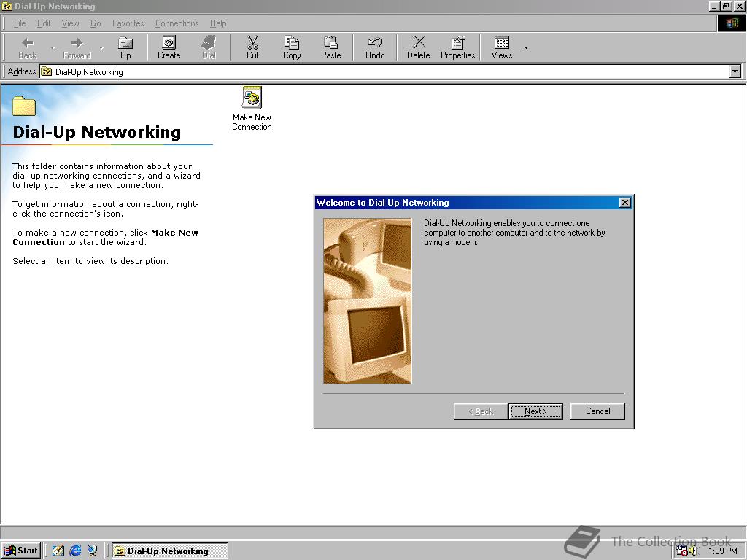This screenshot has height=560, width=747.
Task: Click the Windows logo throbber
Action: pyautogui.click(x=732, y=23)
